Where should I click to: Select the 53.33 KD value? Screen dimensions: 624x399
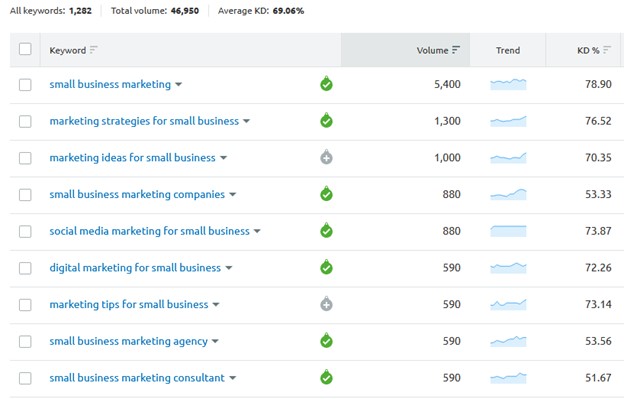coord(598,194)
